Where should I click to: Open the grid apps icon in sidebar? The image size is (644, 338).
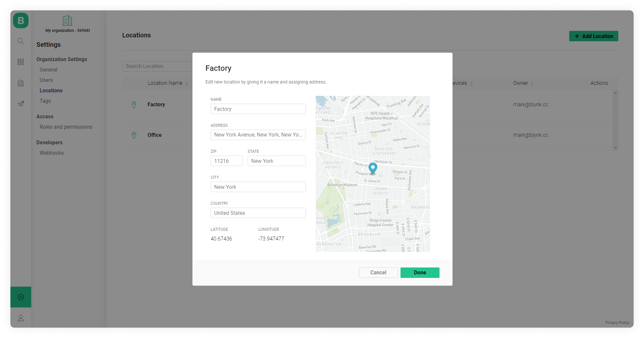(21, 62)
